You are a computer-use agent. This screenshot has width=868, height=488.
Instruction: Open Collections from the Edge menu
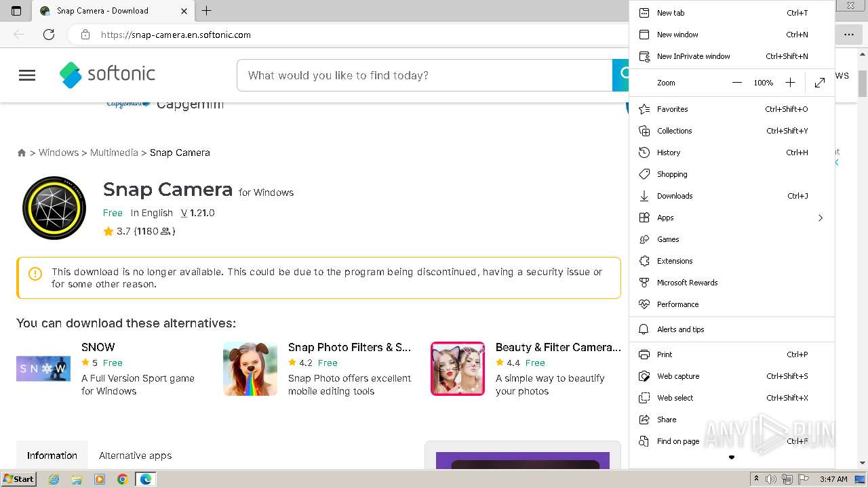[732, 131]
